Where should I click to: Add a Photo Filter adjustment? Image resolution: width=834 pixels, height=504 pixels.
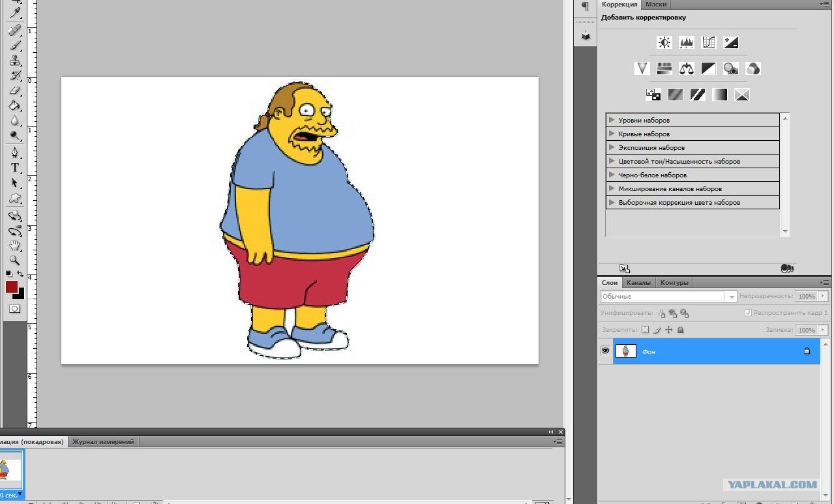click(731, 68)
